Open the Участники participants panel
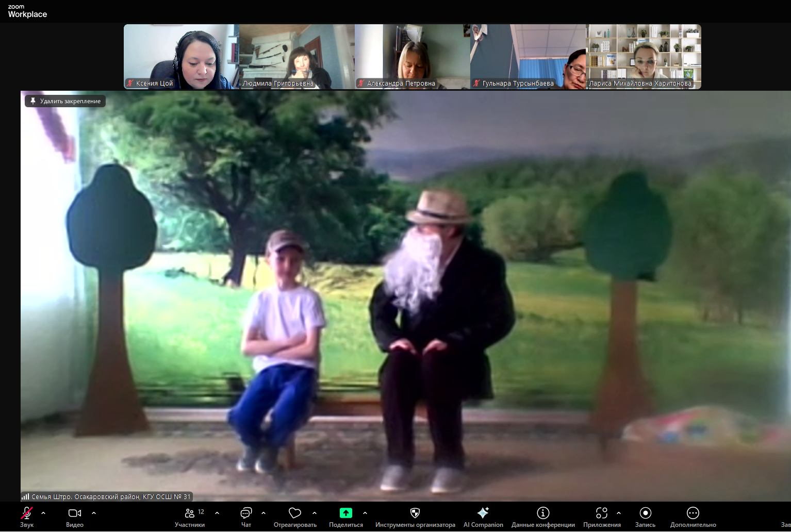This screenshot has width=791, height=532. click(190, 513)
